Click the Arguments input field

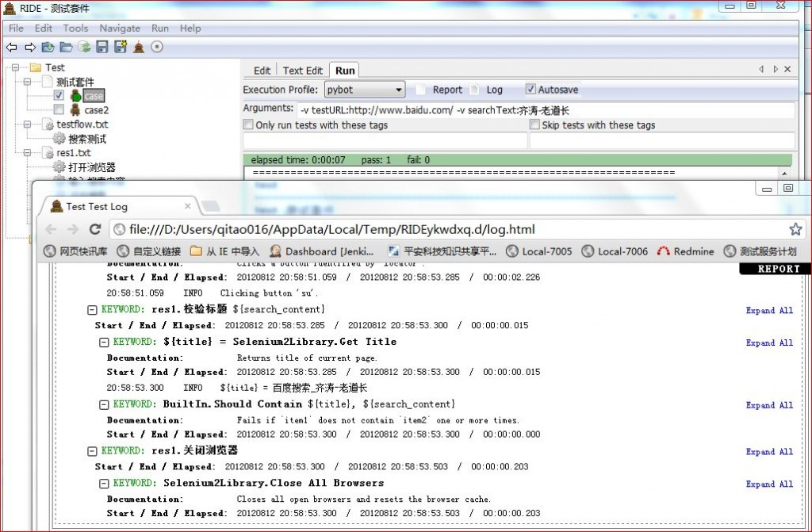546,110
